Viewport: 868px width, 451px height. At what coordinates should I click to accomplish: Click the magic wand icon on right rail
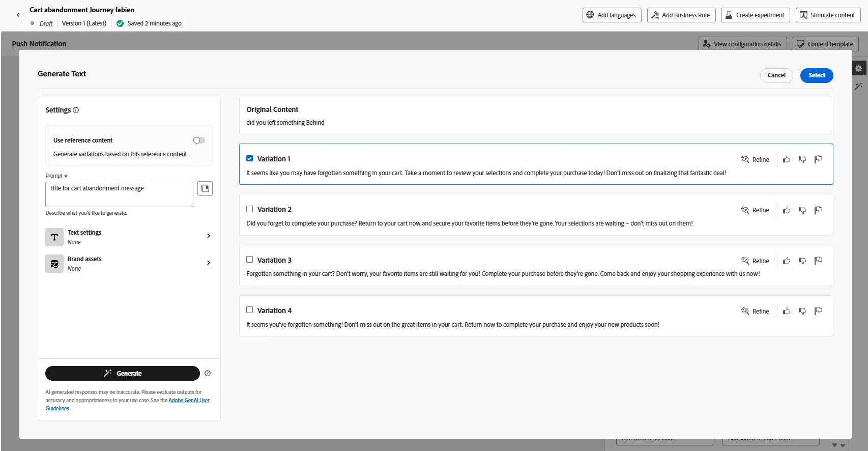coord(858,87)
